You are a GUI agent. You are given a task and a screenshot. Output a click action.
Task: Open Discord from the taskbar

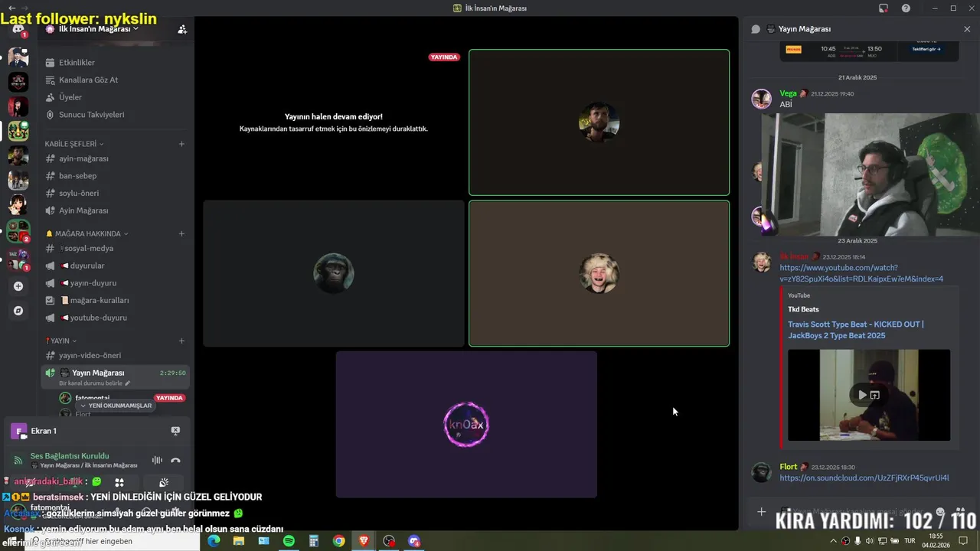coord(414,541)
